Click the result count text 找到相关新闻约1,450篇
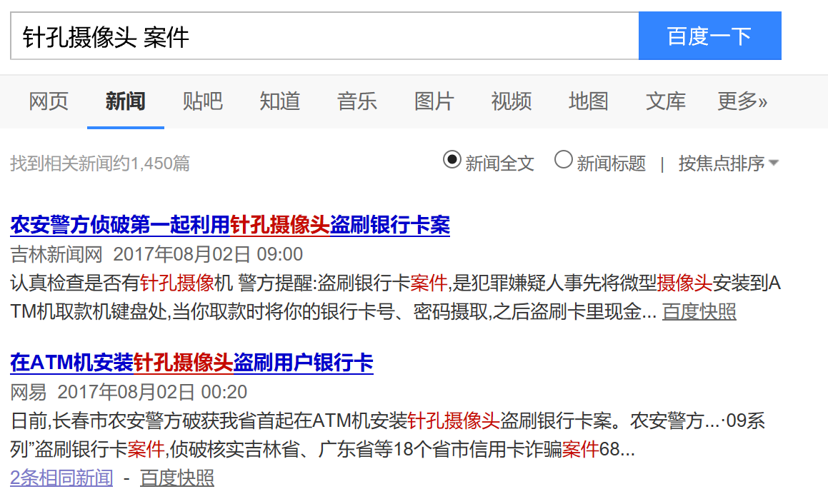 pyautogui.click(x=100, y=163)
